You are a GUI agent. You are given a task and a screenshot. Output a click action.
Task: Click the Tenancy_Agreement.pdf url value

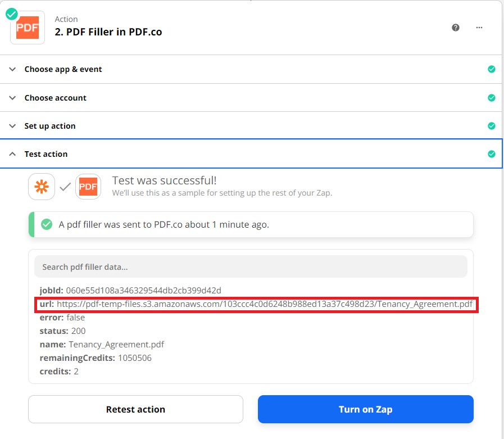(x=265, y=304)
